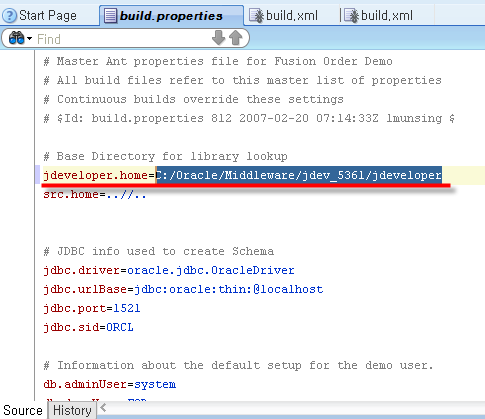485x419 pixels.
Task: Click the Continuous builds comment line
Action: click(x=193, y=99)
